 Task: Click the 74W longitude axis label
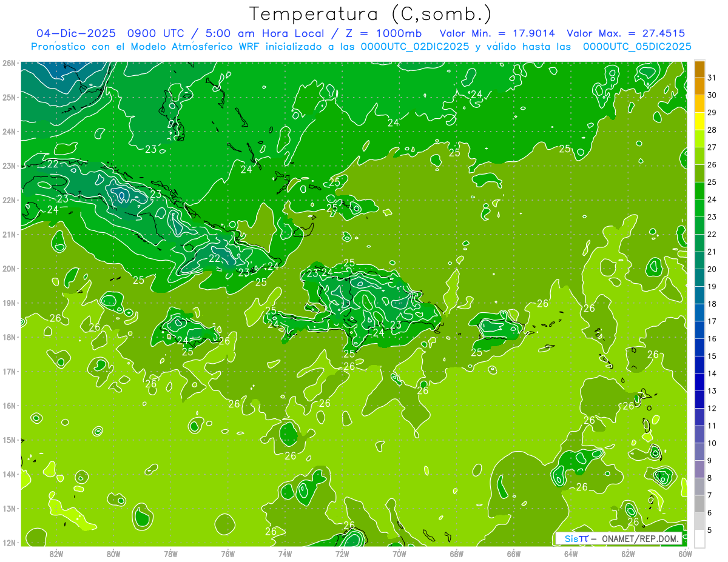click(x=285, y=554)
